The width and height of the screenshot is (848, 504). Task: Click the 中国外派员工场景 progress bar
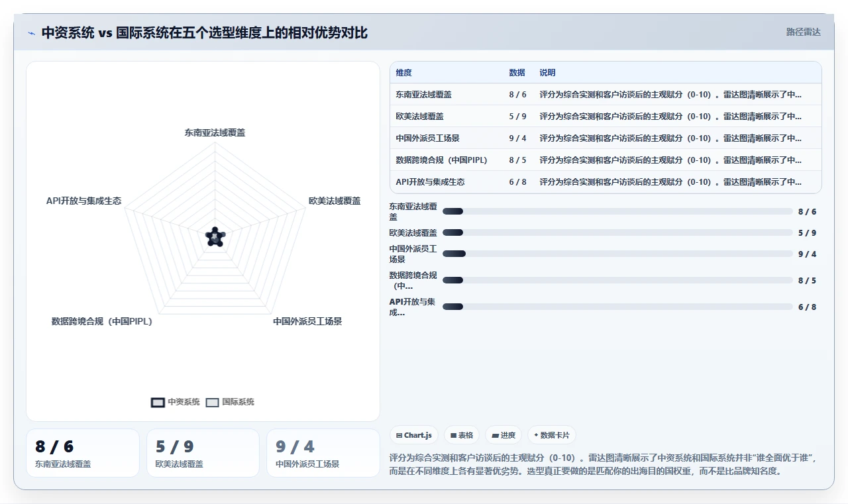click(617, 254)
